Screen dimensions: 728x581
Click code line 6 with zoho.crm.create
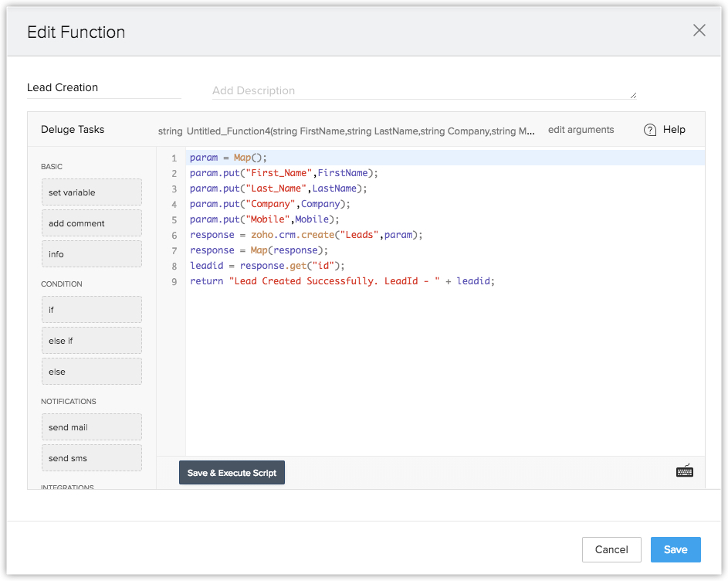(x=306, y=235)
